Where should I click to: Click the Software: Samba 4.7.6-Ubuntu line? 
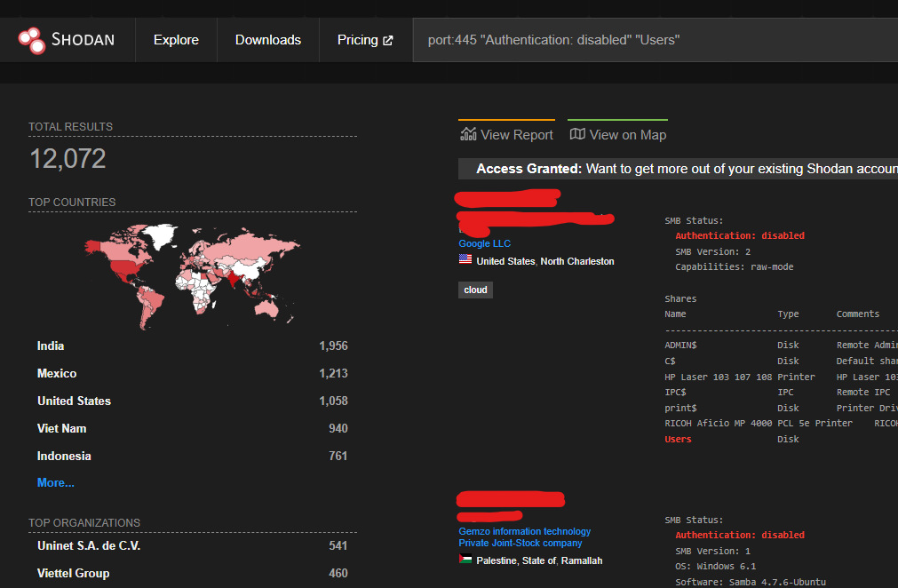[x=751, y=582]
